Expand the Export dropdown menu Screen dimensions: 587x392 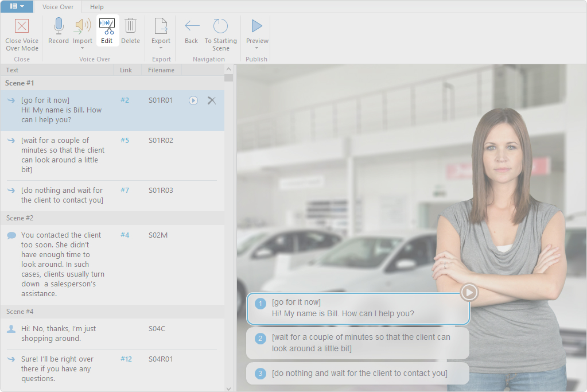point(161,48)
